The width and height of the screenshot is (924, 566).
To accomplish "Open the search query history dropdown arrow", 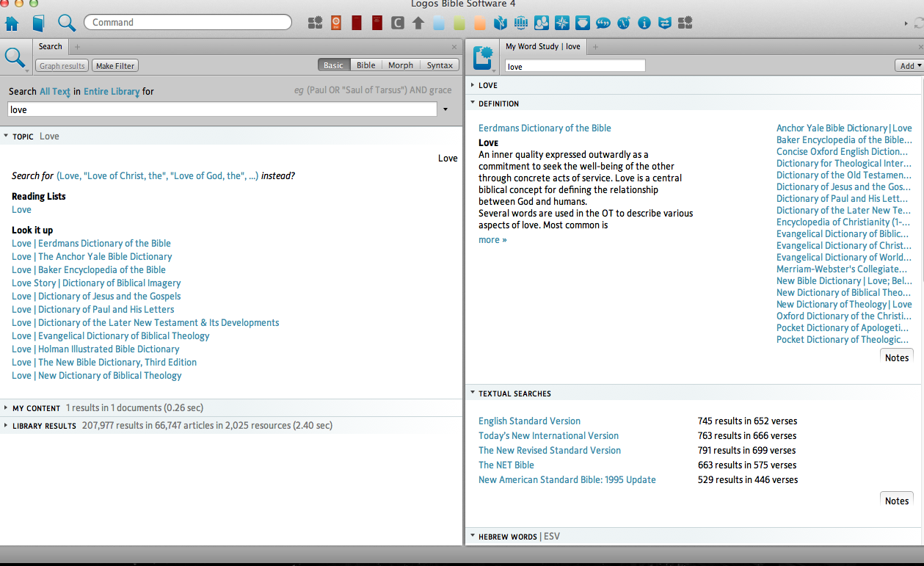I will [x=445, y=110].
